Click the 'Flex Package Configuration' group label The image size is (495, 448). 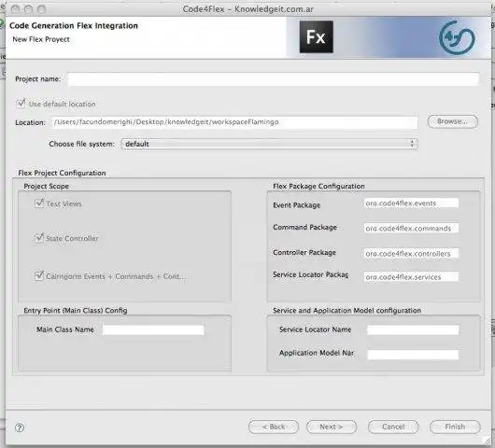pos(318,186)
